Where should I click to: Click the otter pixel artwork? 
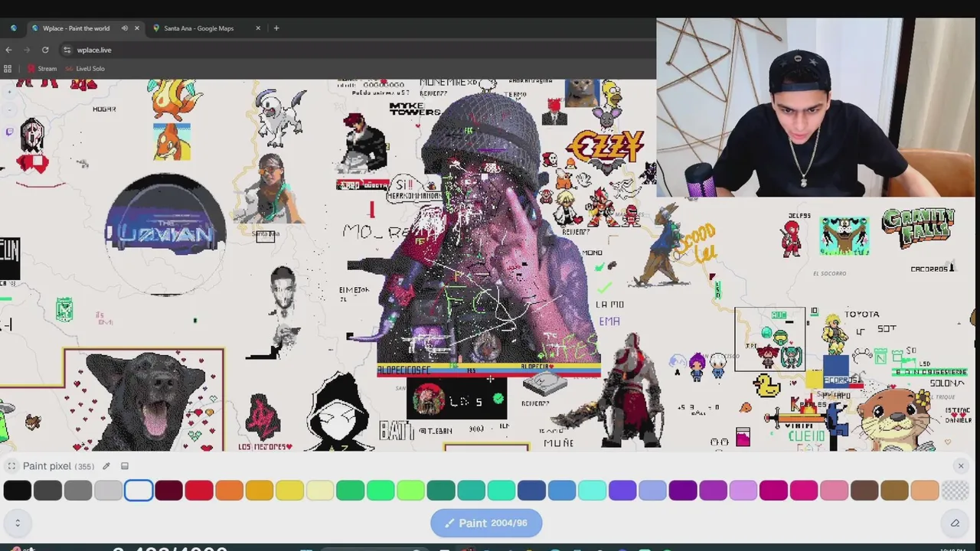click(894, 419)
